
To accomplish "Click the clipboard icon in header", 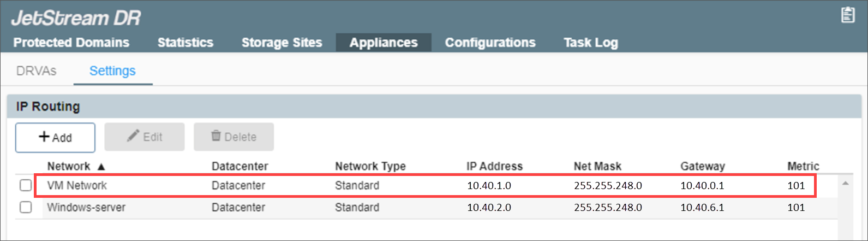I will pos(848,15).
